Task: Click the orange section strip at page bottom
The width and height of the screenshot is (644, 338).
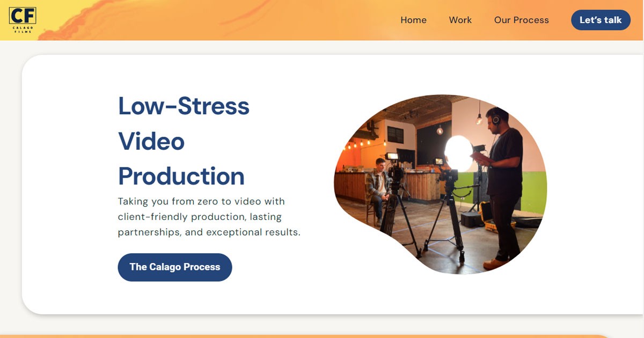Action: [306, 336]
